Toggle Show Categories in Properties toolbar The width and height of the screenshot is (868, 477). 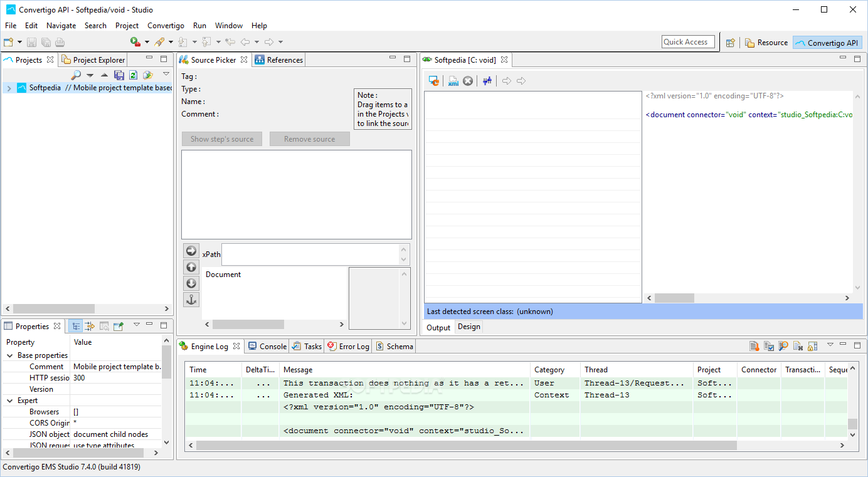(x=75, y=326)
